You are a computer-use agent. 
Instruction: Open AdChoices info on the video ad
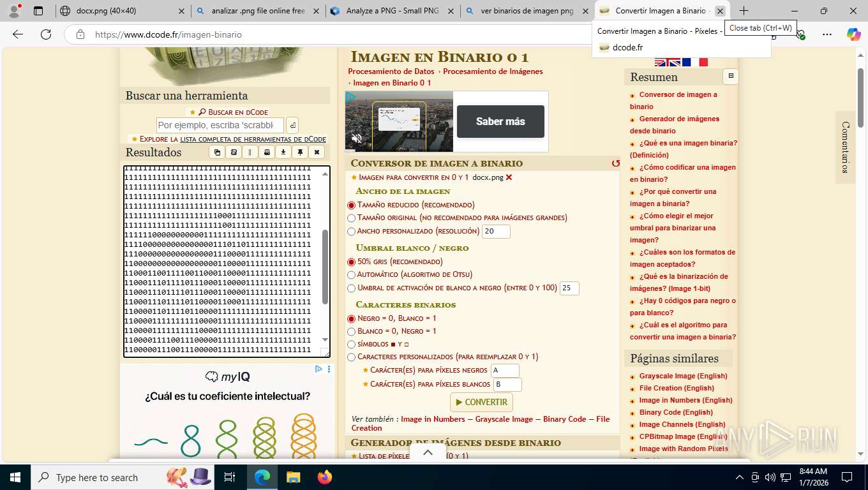[350, 97]
